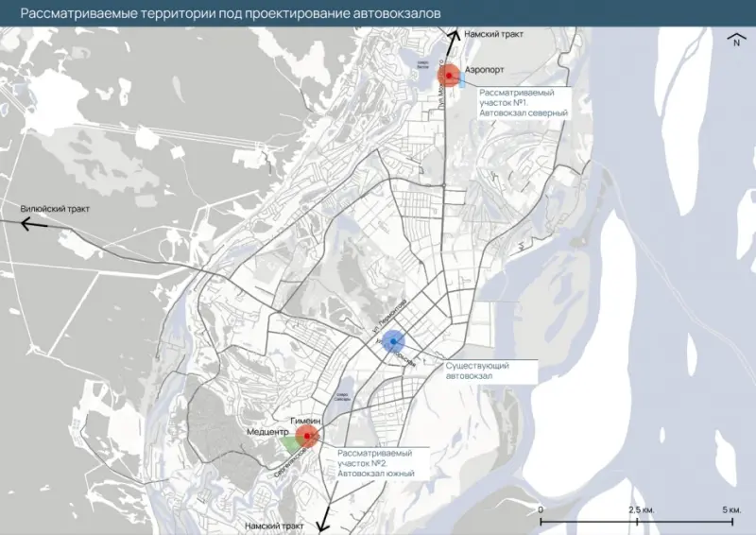Click the 'Медцентр' label
This screenshot has height=535, width=756.
pos(267,432)
